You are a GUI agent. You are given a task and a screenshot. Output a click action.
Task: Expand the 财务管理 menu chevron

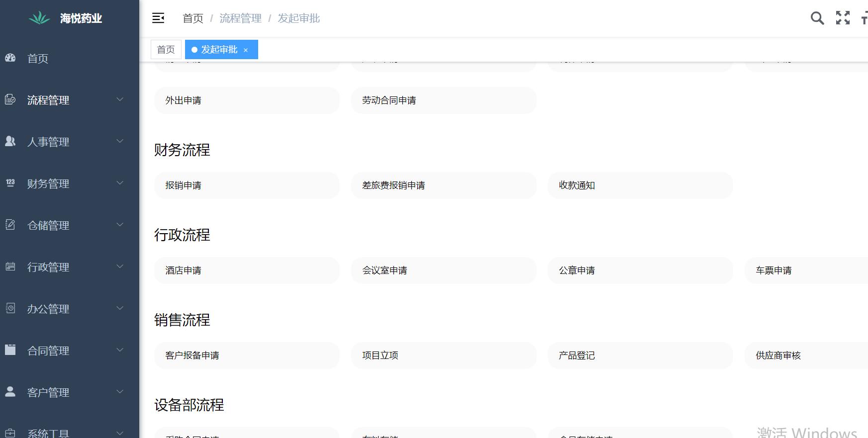click(120, 183)
